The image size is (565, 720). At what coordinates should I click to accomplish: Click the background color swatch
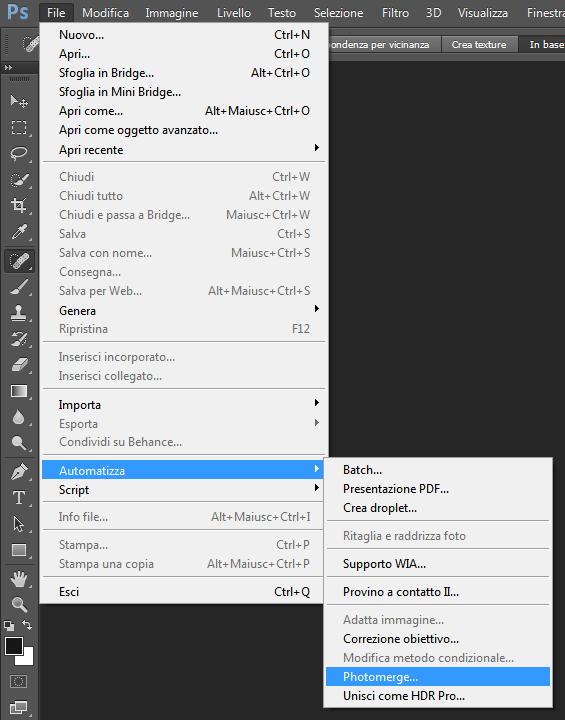(27, 658)
